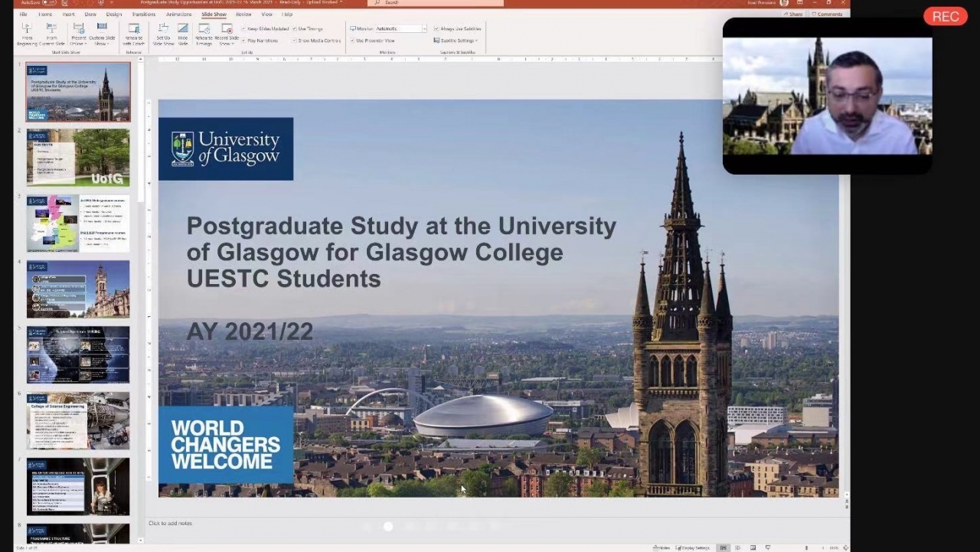980x552 pixels.
Task: Open Reading View from status bar
Action: (753, 547)
